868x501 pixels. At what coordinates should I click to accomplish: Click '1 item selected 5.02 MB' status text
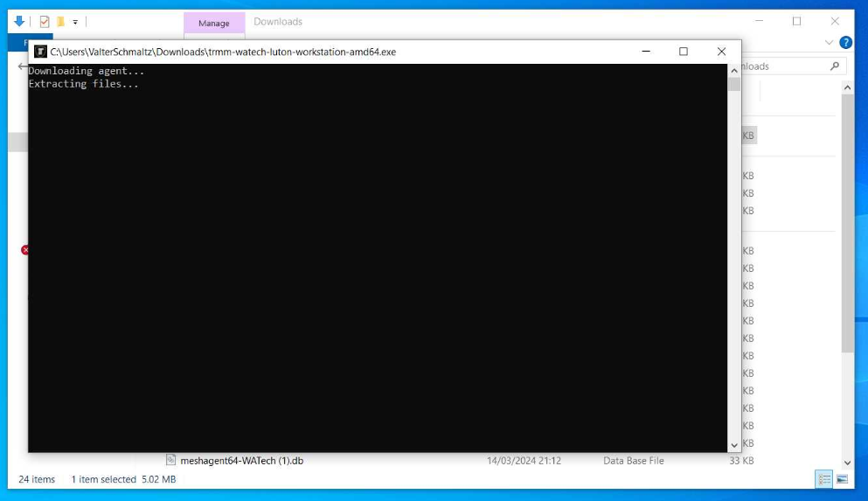pos(123,479)
